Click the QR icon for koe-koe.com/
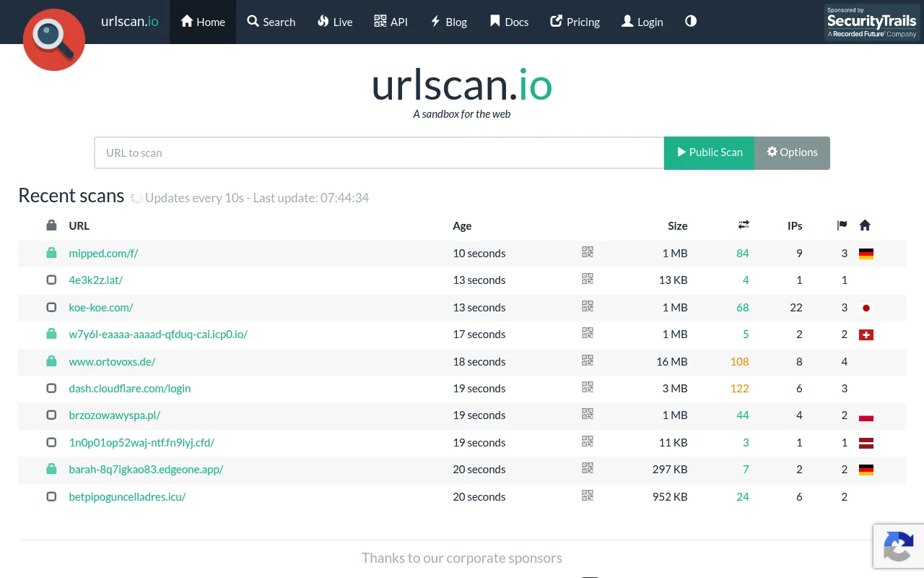This screenshot has width=924, height=578. click(588, 306)
